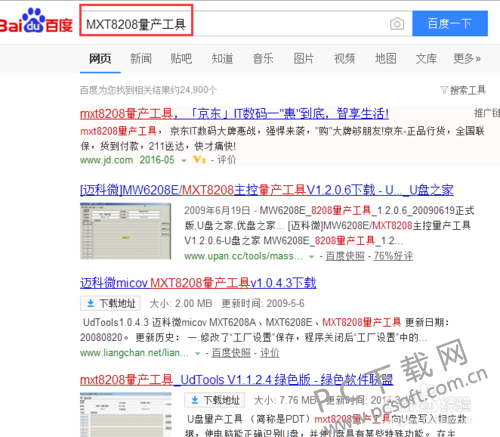This screenshot has width=500, height=437.
Task: Click 下载地址 button for the 7.76 MB file
Action: pyautogui.click(x=215, y=400)
